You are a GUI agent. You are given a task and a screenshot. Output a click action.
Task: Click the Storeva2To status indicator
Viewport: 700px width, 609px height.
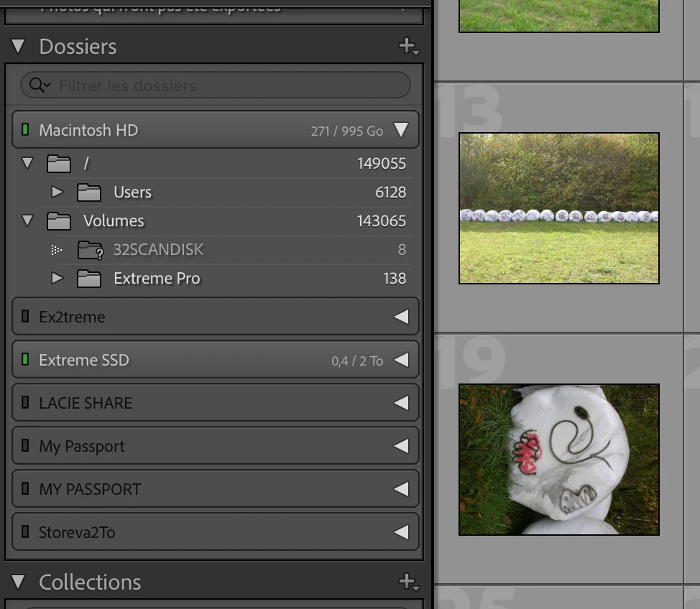click(25, 531)
